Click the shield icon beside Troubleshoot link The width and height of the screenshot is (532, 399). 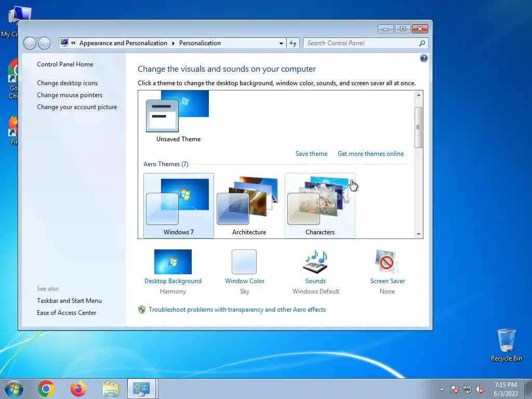point(142,310)
